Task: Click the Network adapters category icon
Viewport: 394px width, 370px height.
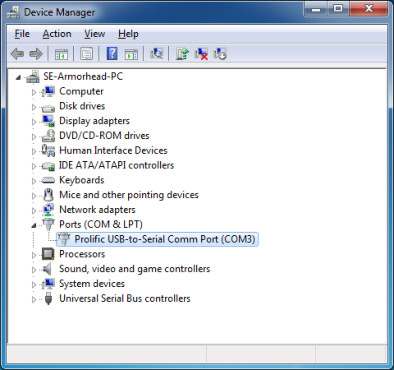Action: click(48, 209)
